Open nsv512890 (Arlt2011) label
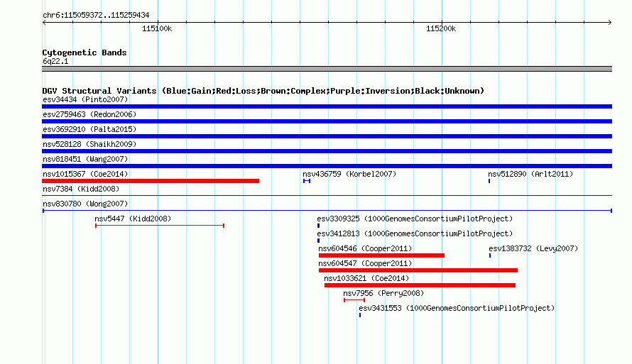 (530, 174)
